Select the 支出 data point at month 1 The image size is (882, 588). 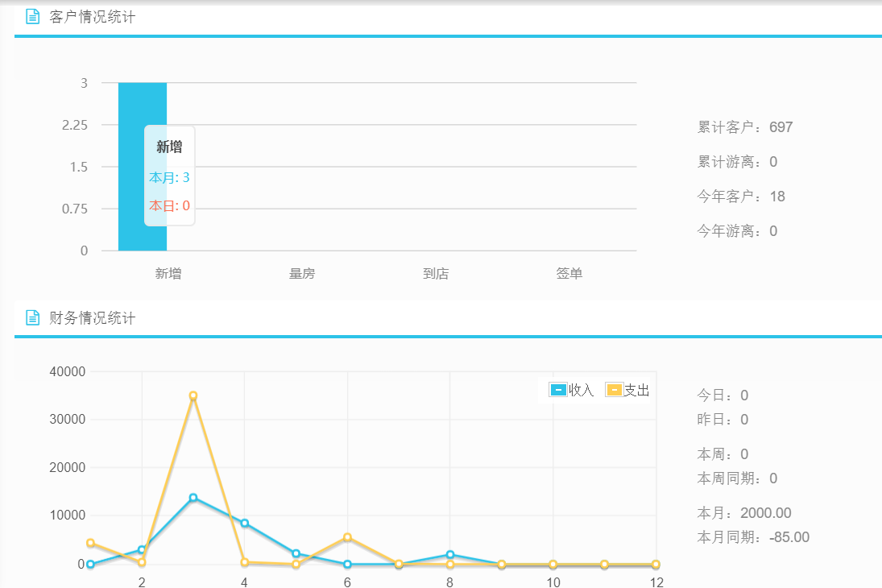(90, 543)
